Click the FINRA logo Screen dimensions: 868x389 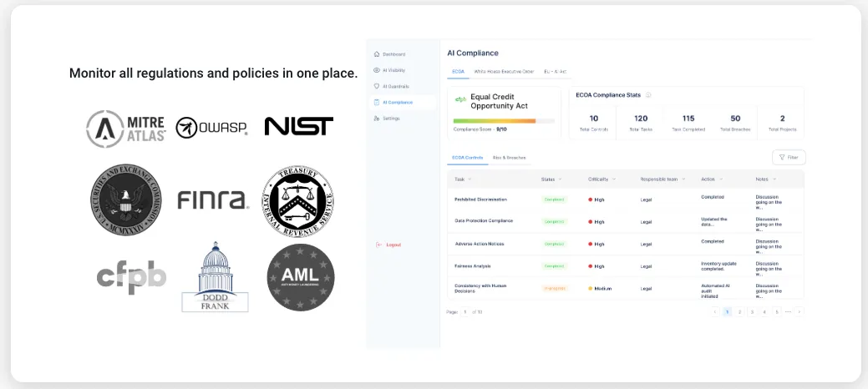tap(213, 200)
